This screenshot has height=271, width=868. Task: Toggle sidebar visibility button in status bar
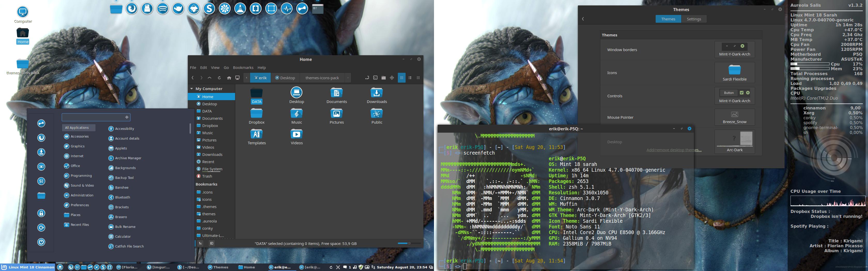[212, 243]
